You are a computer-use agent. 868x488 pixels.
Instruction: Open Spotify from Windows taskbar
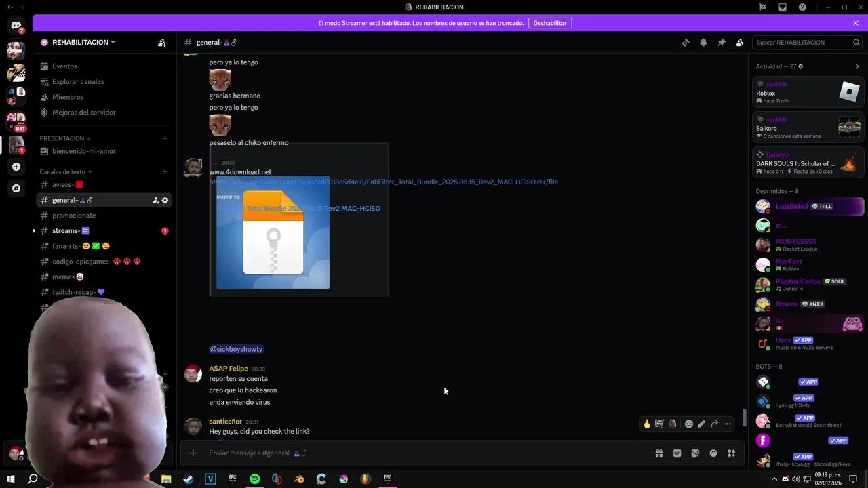(255, 479)
